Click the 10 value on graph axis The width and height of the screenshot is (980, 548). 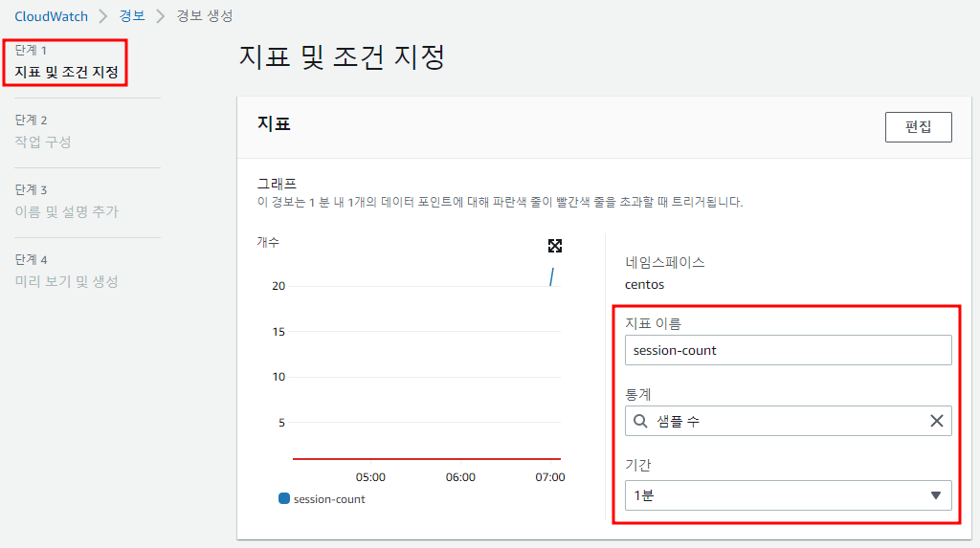(x=278, y=377)
